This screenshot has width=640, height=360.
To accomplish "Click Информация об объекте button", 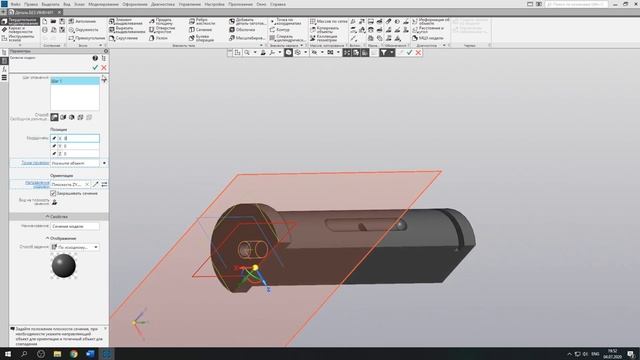I will (431, 22).
